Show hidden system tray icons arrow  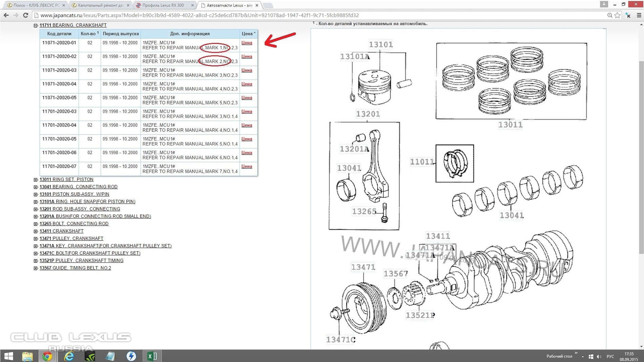pyautogui.click(x=583, y=357)
